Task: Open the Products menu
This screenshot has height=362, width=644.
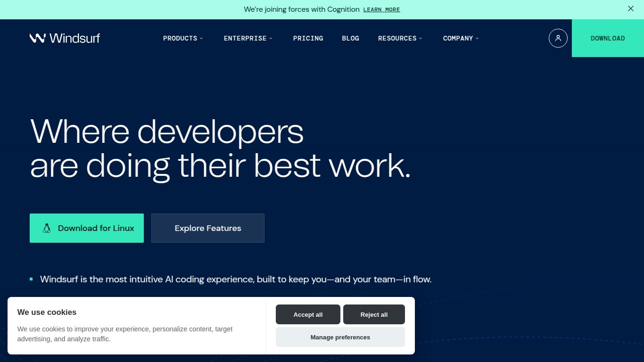Action: (180, 38)
